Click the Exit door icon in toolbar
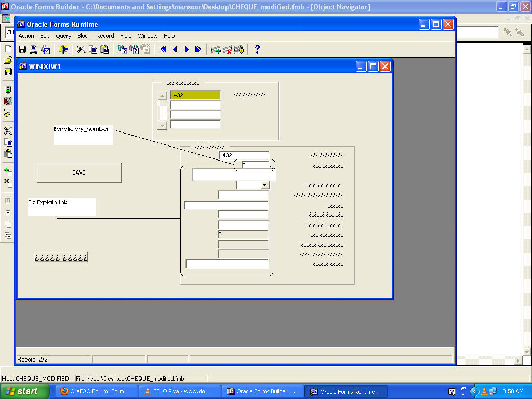 coord(63,49)
